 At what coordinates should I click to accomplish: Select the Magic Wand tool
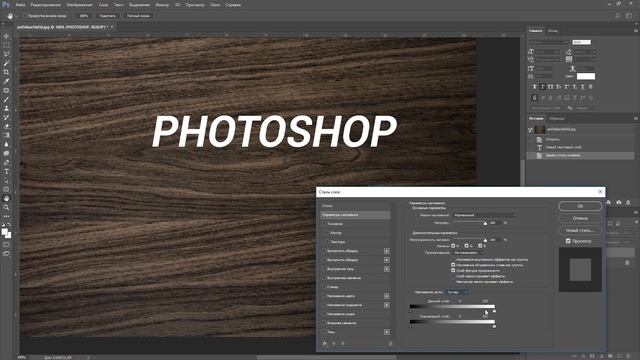[x=6, y=63]
